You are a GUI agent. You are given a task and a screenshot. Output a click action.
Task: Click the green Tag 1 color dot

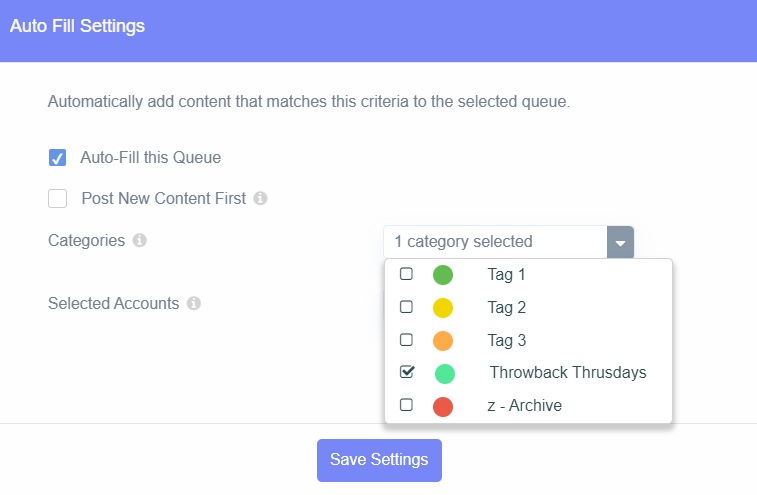point(443,275)
